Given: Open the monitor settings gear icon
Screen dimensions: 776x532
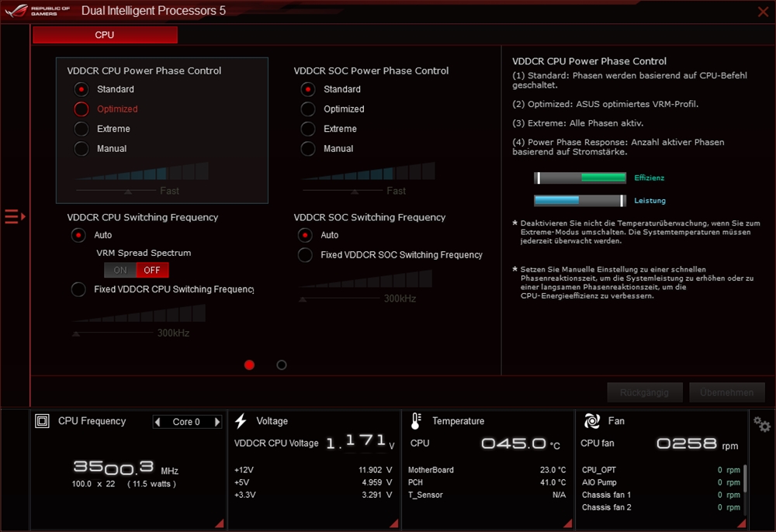Looking at the screenshot, I should [x=762, y=424].
